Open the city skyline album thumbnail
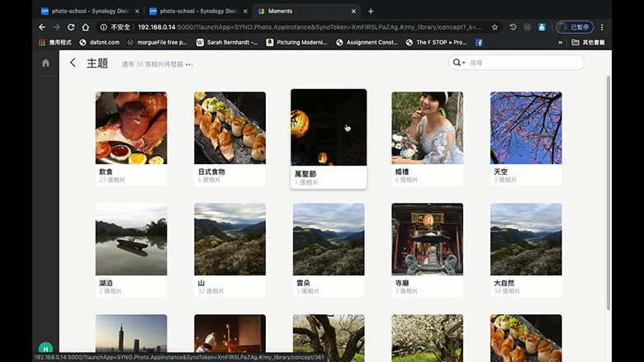 point(131,333)
